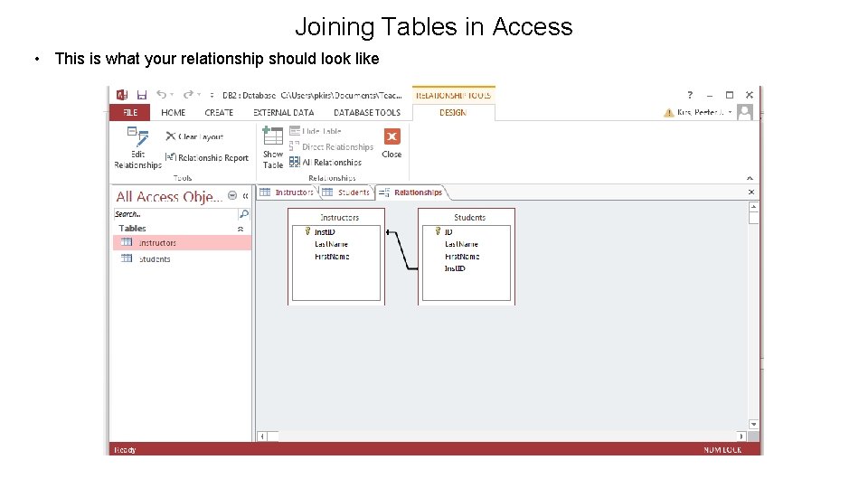Open the FILE tab
The height and width of the screenshot is (488, 868).
pos(130,112)
